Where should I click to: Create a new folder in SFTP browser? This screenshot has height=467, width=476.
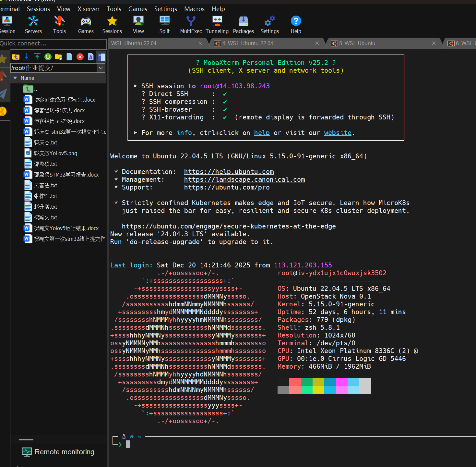(59, 57)
